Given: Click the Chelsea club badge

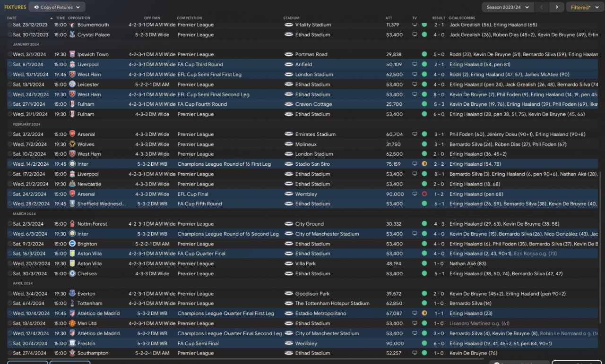Looking at the screenshot, I should (x=72, y=273).
